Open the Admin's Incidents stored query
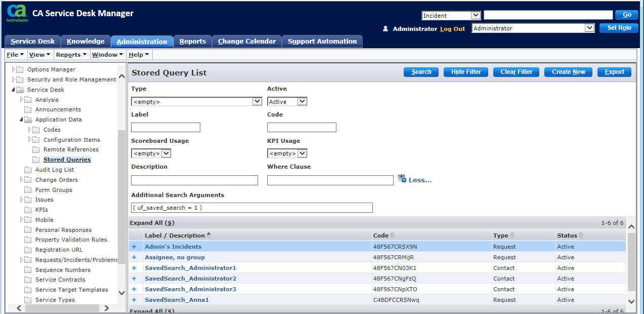This screenshot has width=644, height=314. pyautogui.click(x=173, y=247)
